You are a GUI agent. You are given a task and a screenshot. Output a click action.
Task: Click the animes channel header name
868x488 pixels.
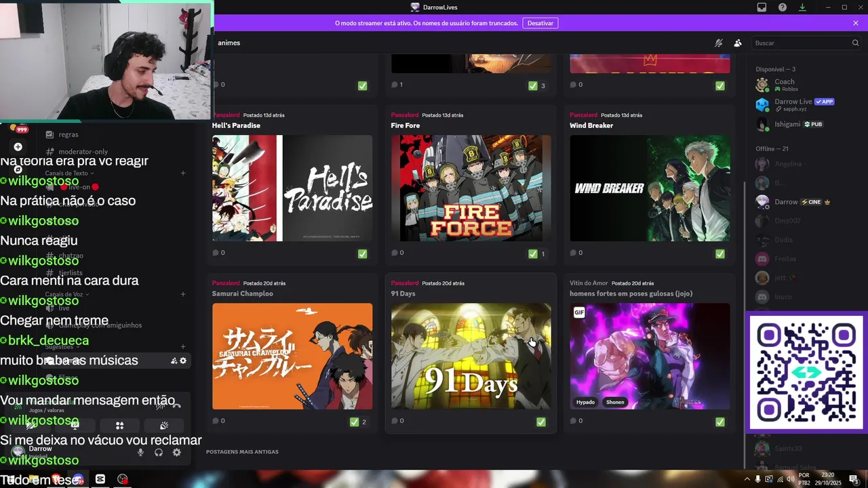229,43
